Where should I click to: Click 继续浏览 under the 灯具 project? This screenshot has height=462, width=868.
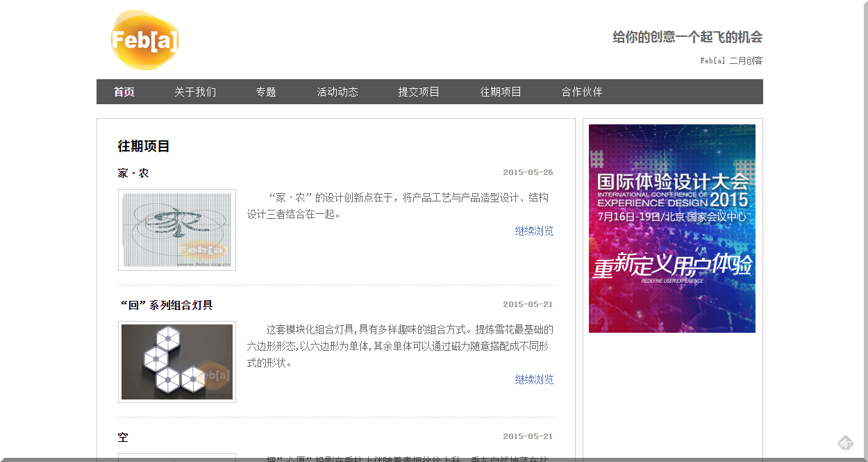[533, 380]
